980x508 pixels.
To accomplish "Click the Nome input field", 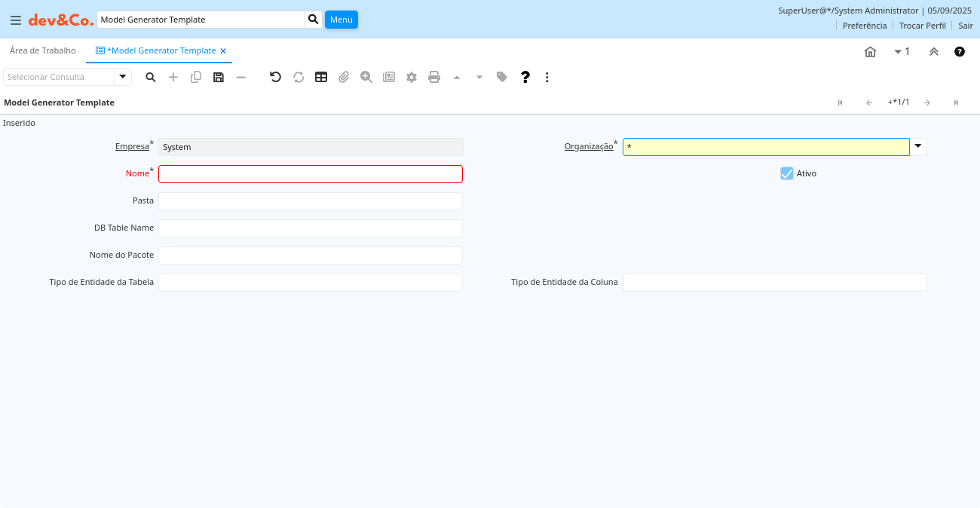I will coord(310,174).
